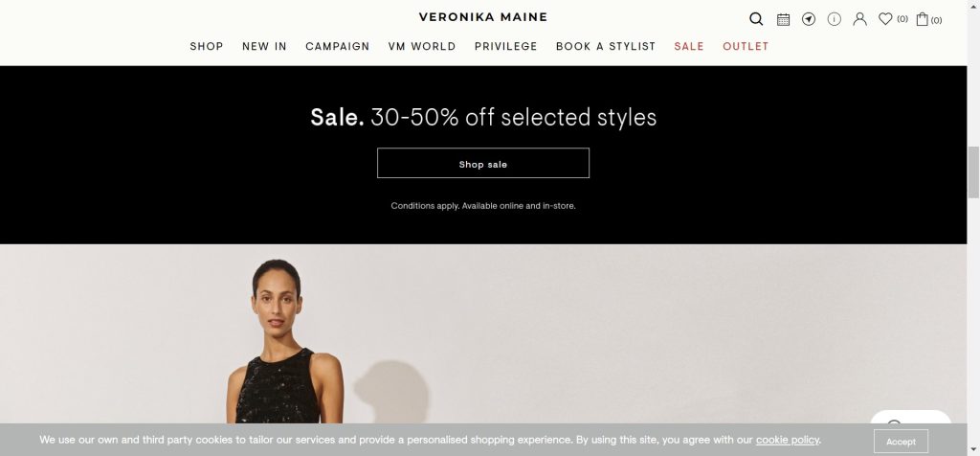Viewport: 980px width, 456px height.
Task: Go to the SALE section
Action: point(689,46)
